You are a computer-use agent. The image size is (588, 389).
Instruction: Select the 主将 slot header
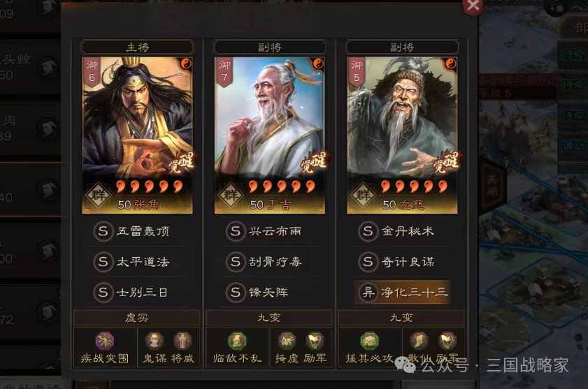click(137, 47)
